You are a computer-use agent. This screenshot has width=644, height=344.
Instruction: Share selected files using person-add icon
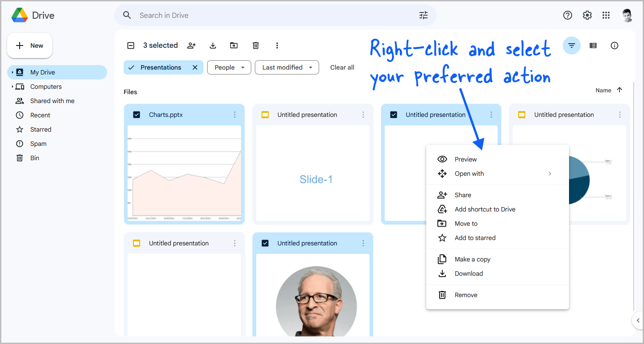click(x=191, y=45)
